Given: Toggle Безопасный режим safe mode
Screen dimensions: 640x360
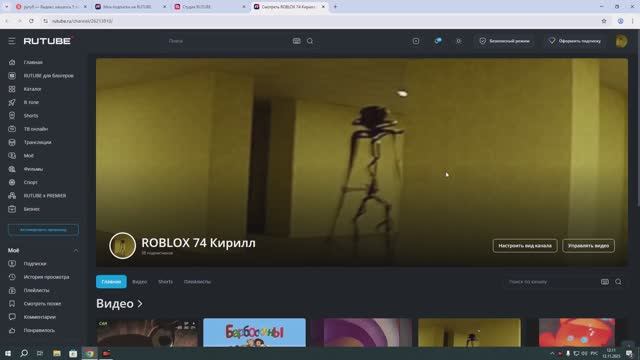Looking at the screenshot, I should [x=504, y=41].
